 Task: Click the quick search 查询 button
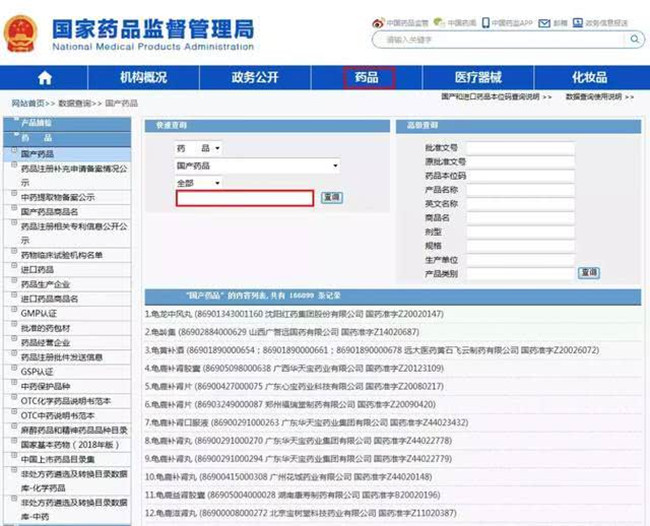[332, 198]
